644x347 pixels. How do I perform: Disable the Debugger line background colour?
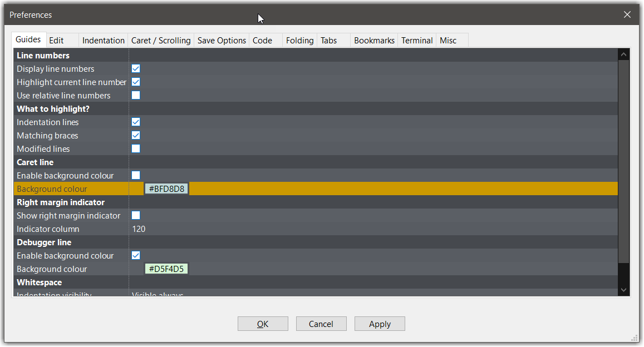(x=136, y=255)
